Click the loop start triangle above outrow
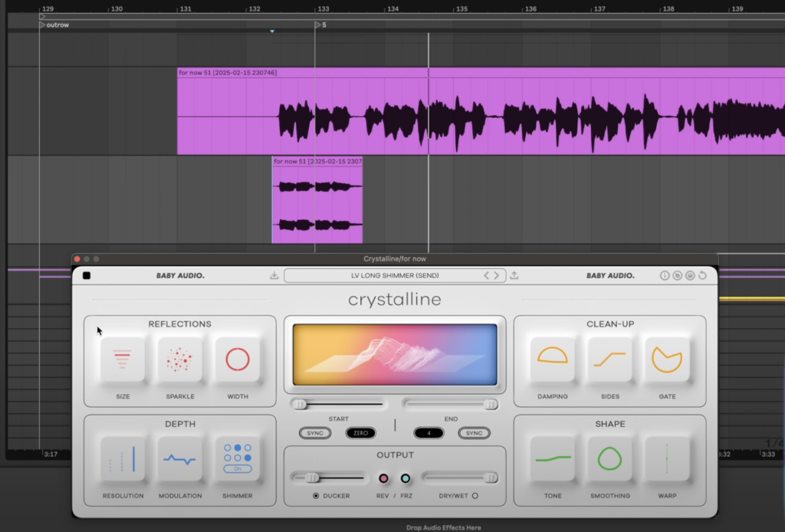 [43, 17]
